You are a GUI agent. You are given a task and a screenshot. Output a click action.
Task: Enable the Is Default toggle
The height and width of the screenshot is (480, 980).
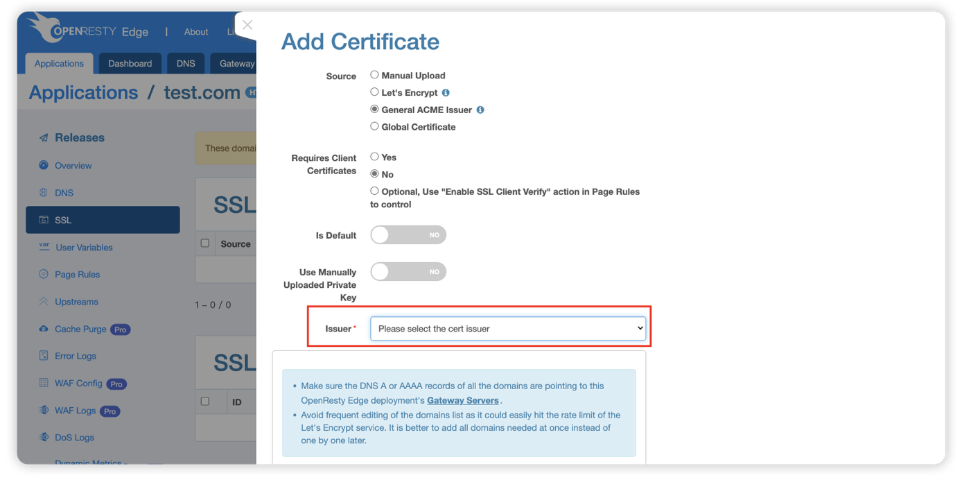(x=408, y=235)
